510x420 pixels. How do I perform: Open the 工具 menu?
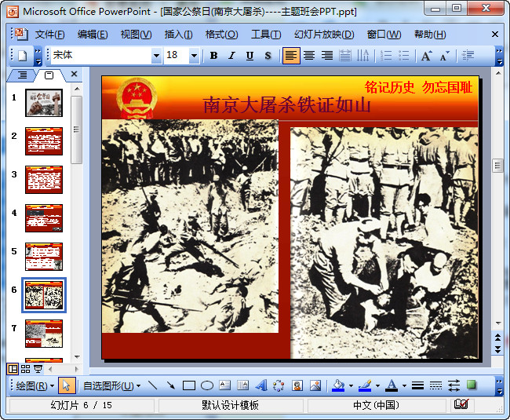(266, 35)
